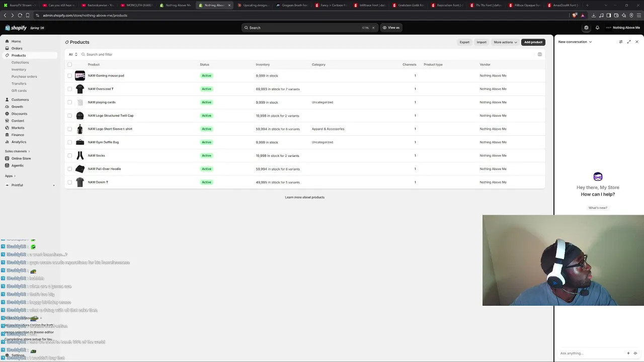This screenshot has width=644, height=362.
Task: Reload the page with browser refresh button
Action: [20, 15]
